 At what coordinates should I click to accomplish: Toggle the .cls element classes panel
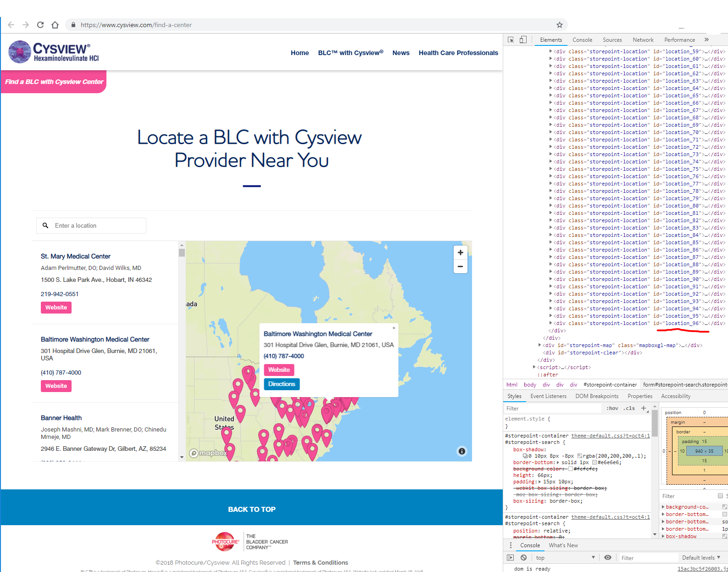(x=629, y=408)
